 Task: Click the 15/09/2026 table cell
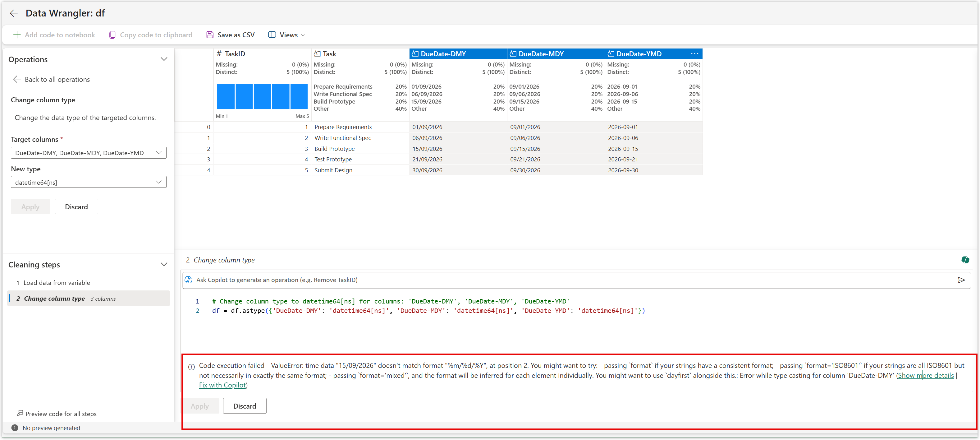coord(458,149)
